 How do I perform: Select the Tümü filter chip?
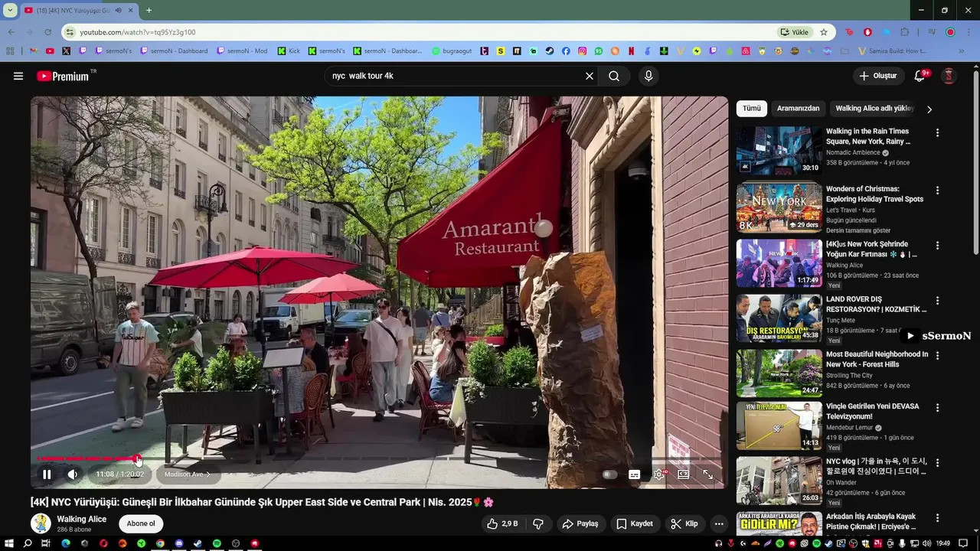(x=752, y=108)
